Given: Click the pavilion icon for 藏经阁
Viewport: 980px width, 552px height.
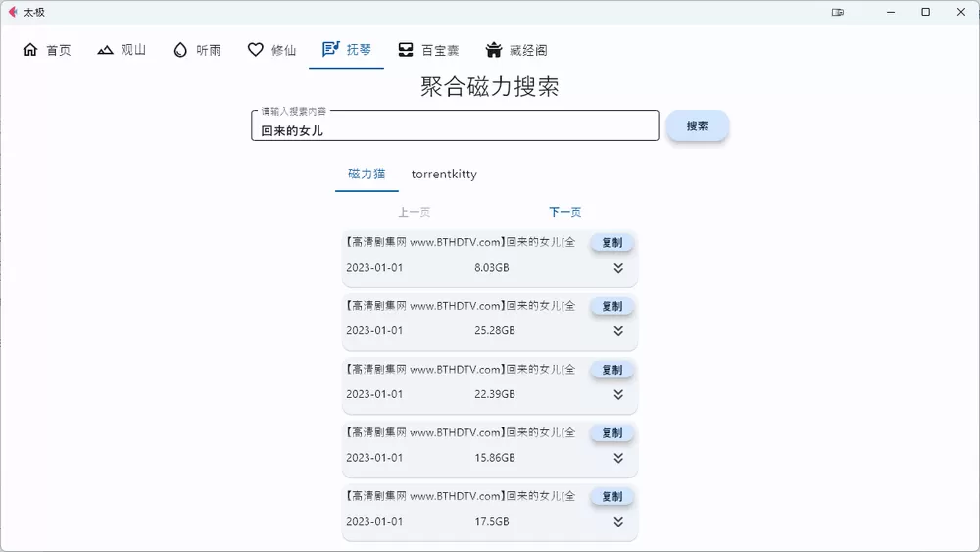Looking at the screenshot, I should 494,49.
